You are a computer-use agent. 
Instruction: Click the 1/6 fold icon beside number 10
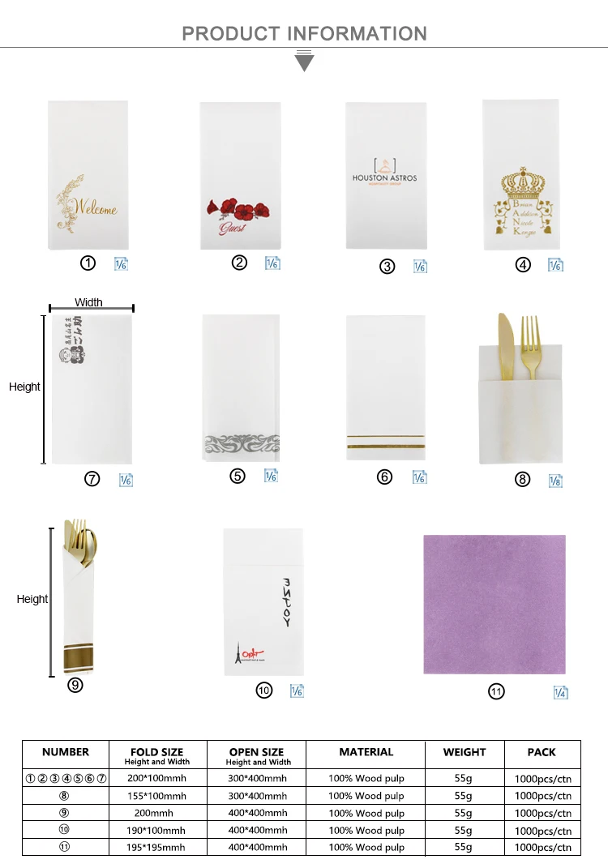click(x=297, y=691)
